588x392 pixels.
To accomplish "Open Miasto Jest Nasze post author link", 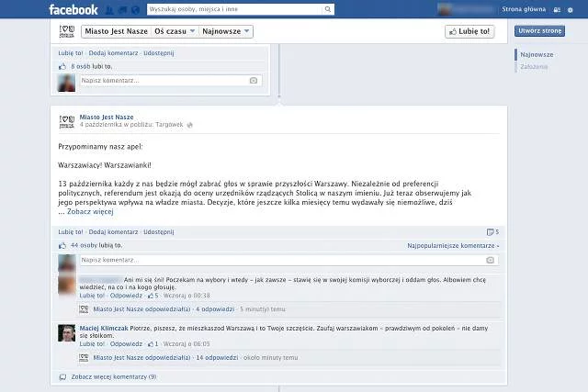I will pyautogui.click(x=107, y=118).
